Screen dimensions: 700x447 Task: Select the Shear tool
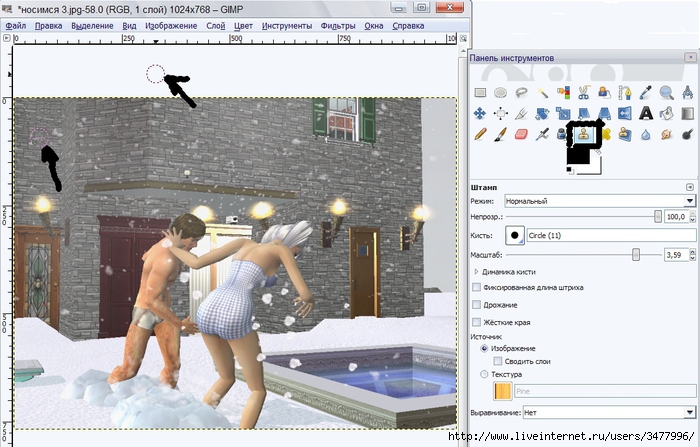click(x=583, y=113)
